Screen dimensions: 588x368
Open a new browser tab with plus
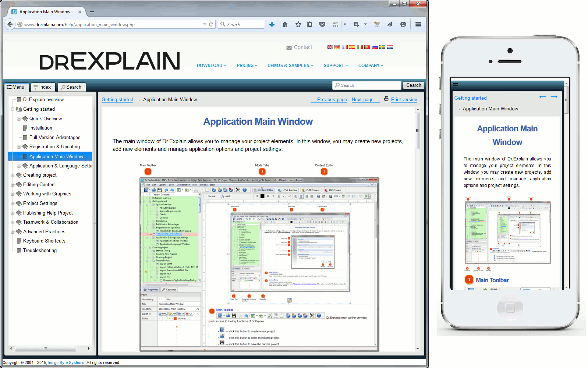pyautogui.click(x=92, y=12)
